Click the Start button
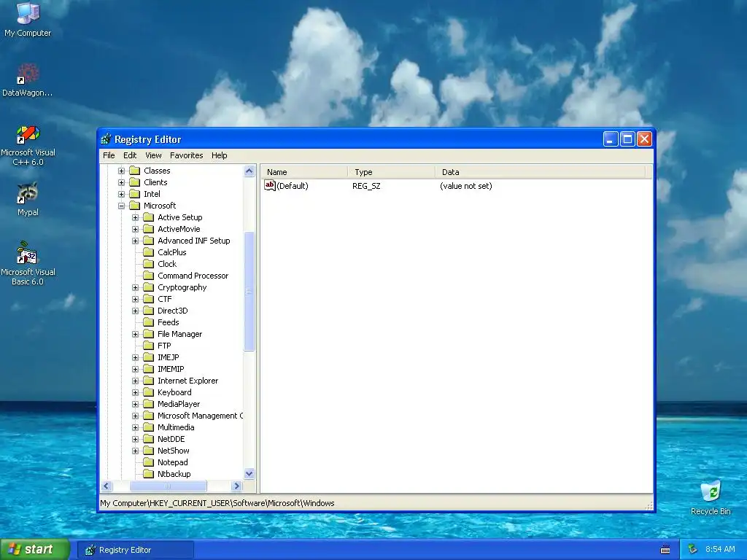Image resolution: width=747 pixels, height=560 pixels. [34, 550]
